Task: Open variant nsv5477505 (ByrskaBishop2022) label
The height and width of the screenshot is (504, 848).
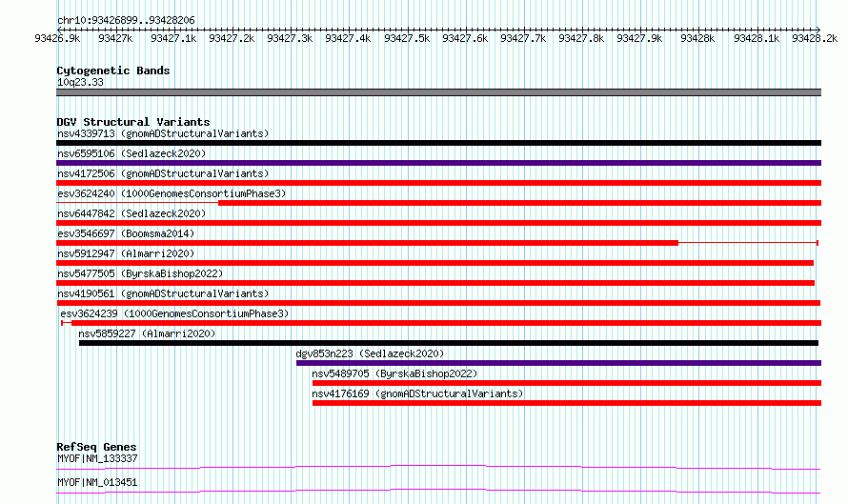Action: tap(140, 273)
